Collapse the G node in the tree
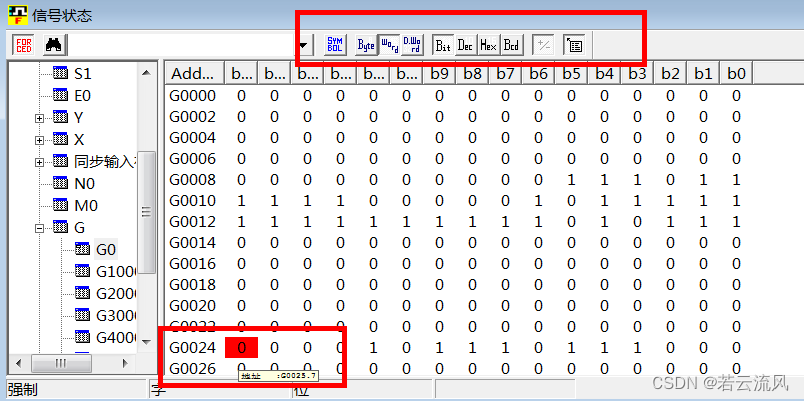Viewport: 804px width, 401px height. click(x=39, y=228)
